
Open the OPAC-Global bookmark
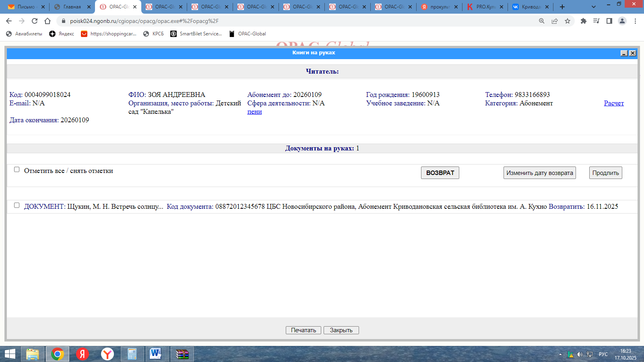click(248, 34)
